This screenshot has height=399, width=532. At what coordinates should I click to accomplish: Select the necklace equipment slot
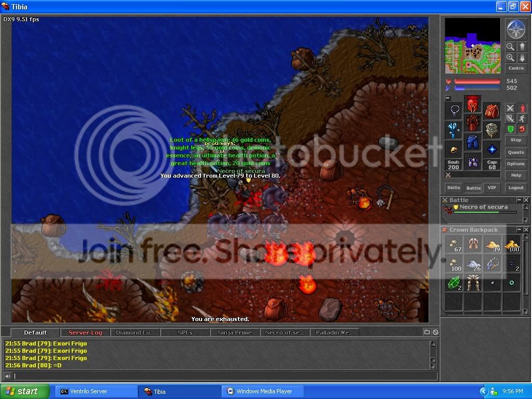pos(454,111)
